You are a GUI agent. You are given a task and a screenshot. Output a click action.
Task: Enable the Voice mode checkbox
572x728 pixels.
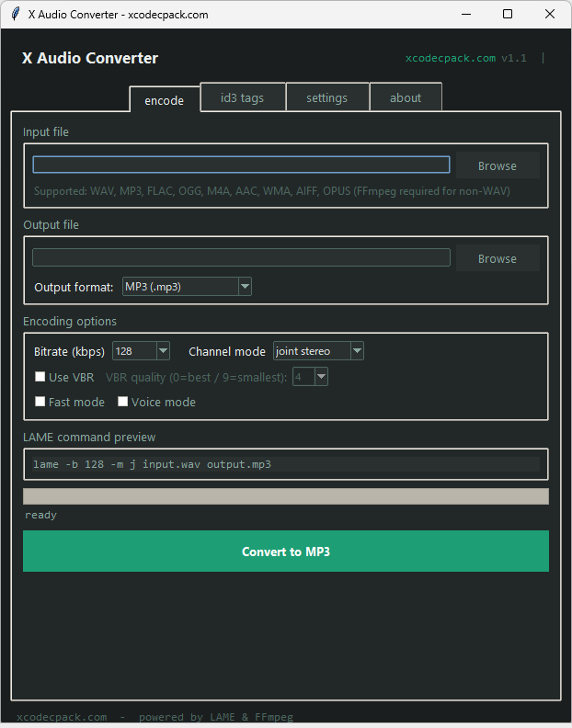122,402
